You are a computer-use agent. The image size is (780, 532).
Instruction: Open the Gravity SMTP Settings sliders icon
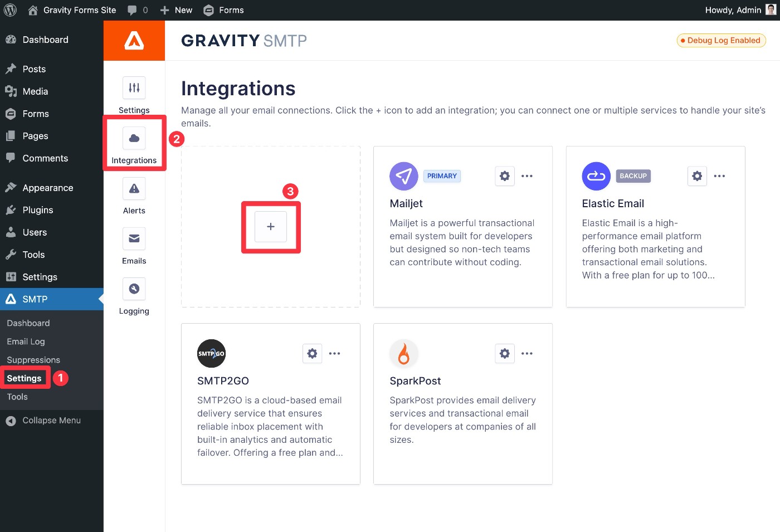[134, 88]
